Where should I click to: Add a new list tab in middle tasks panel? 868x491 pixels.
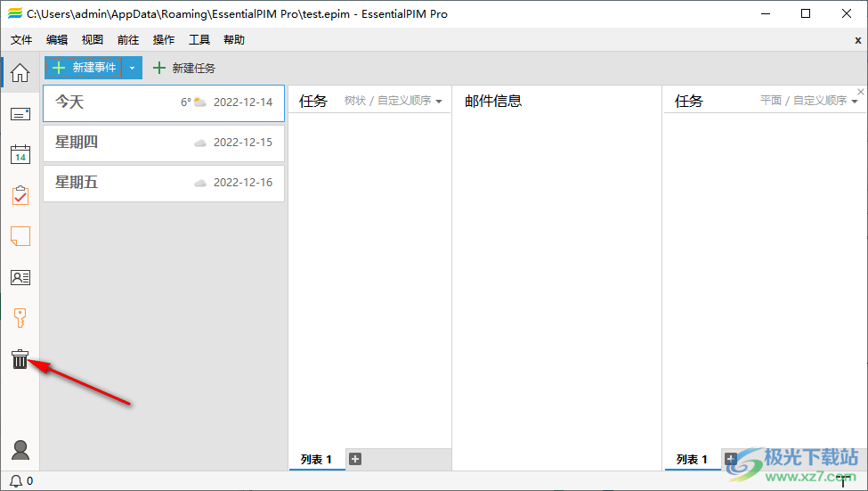click(355, 459)
